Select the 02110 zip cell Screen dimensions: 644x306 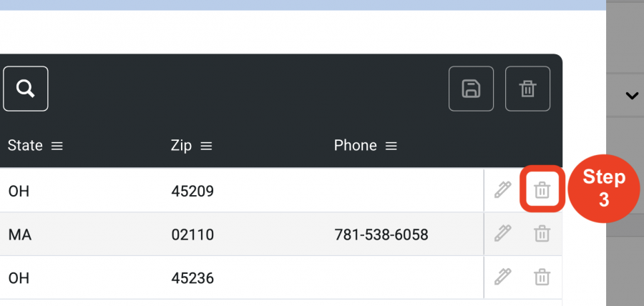tap(192, 235)
